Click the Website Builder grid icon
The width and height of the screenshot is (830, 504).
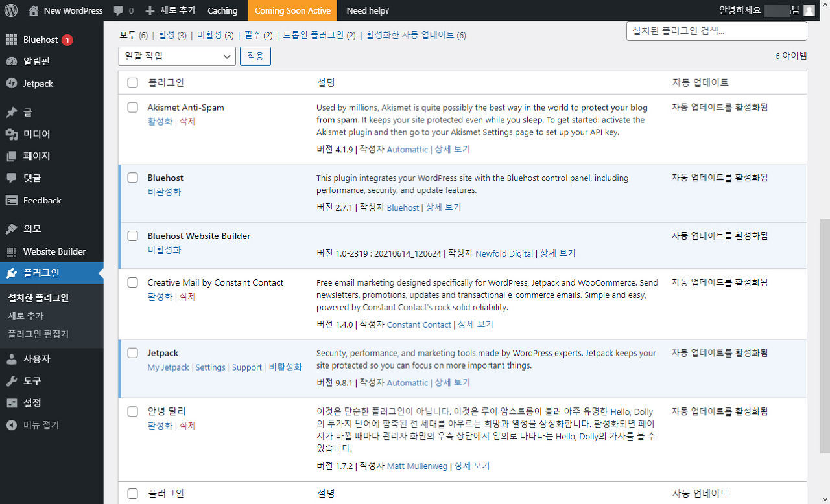pos(11,251)
